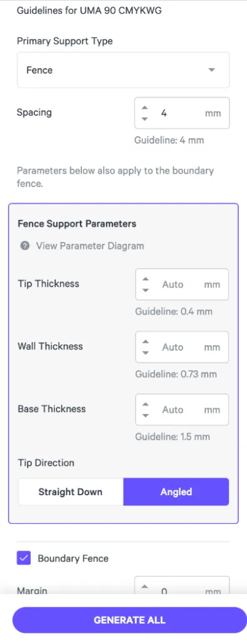Screen dimensions: 247x644
Task: Increase Wall Thickness using up arrow
Action: click(x=145, y=341)
